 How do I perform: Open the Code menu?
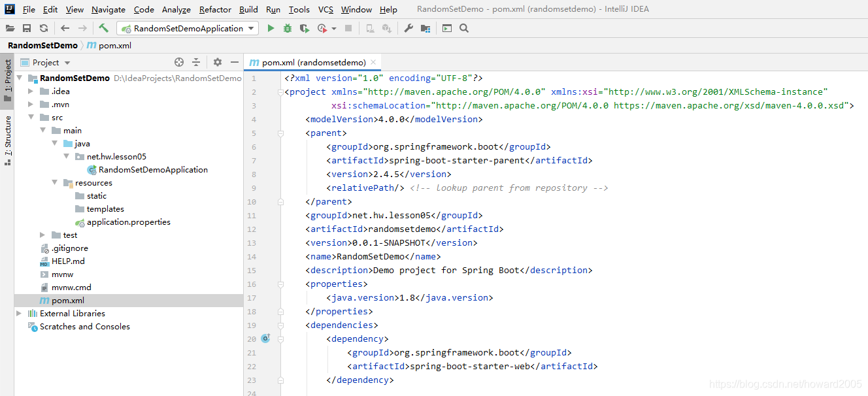coord(144,9)
